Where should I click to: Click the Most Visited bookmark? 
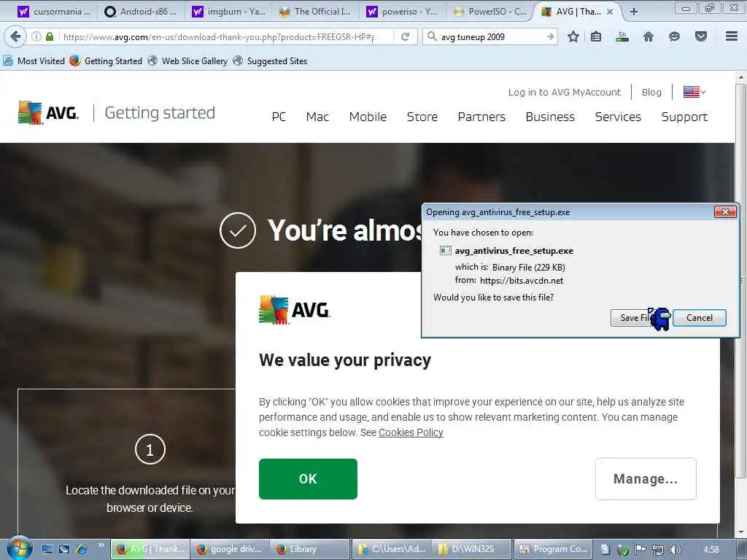point(34,61)
